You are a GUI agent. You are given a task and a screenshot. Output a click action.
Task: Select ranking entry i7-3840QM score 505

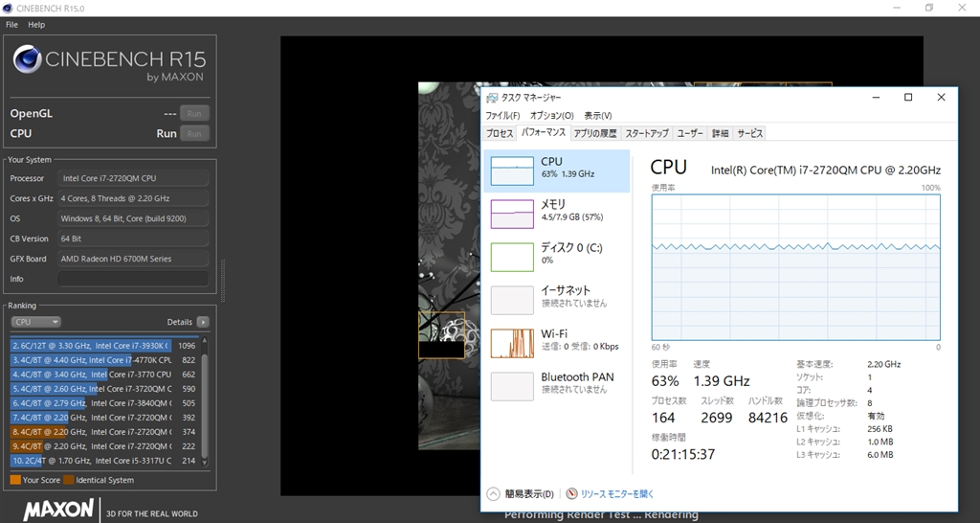coord(103,403)
